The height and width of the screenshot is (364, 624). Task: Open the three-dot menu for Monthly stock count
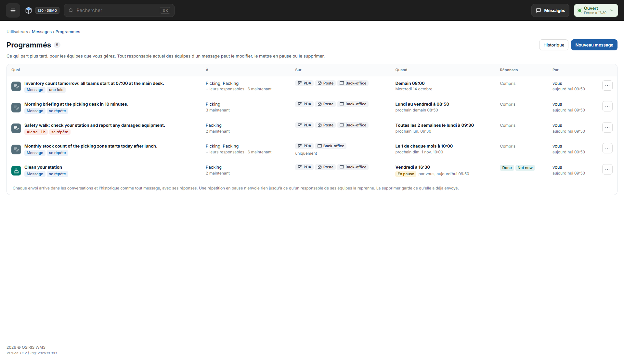[607, 148]
